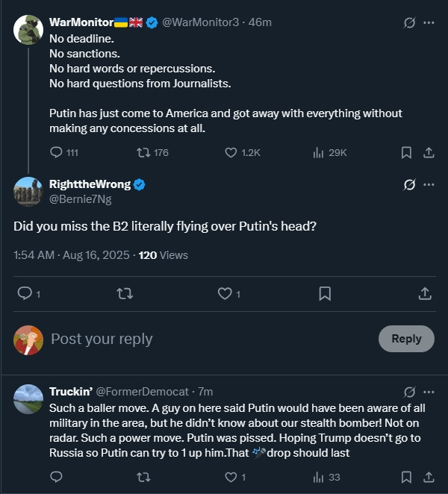This screenshot has height=494, width=448.
Task: Open RighttheWrong's profile avatar
Action: [28, 192]
